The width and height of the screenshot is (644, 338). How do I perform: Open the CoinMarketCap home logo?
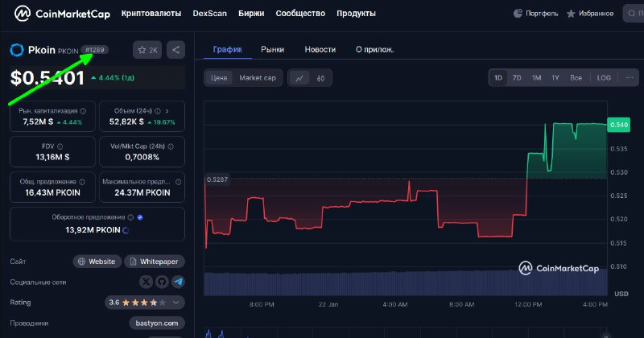(x=63, y=14)
